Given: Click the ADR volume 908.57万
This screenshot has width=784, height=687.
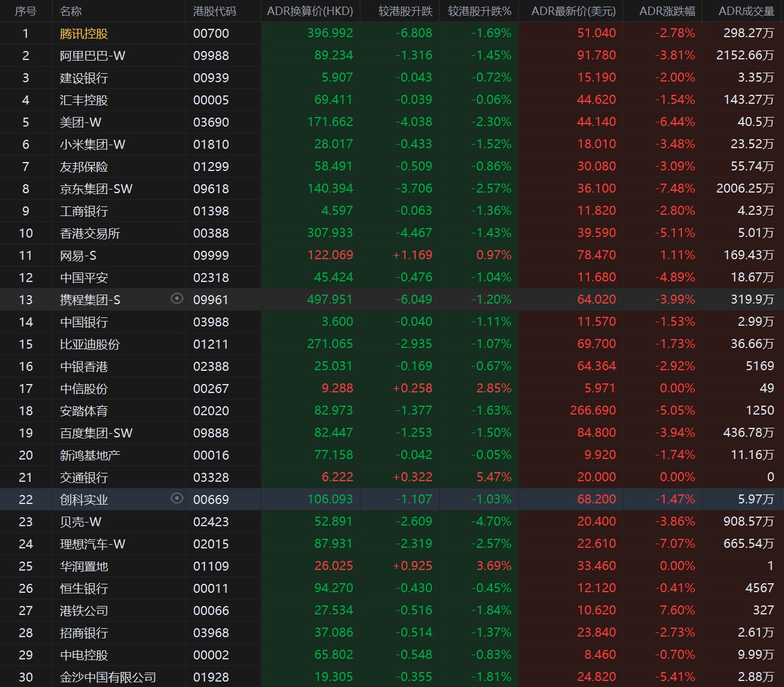Looking at the screenshot, I should click(x=749, y=522).
